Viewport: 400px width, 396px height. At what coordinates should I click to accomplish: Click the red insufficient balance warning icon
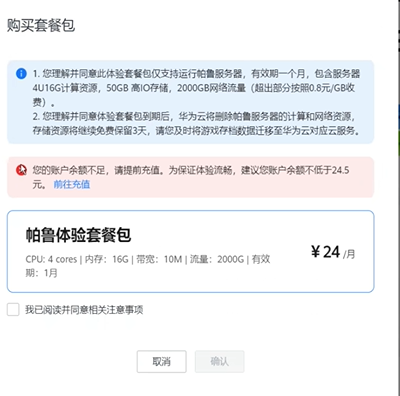[x=21, y=170]
